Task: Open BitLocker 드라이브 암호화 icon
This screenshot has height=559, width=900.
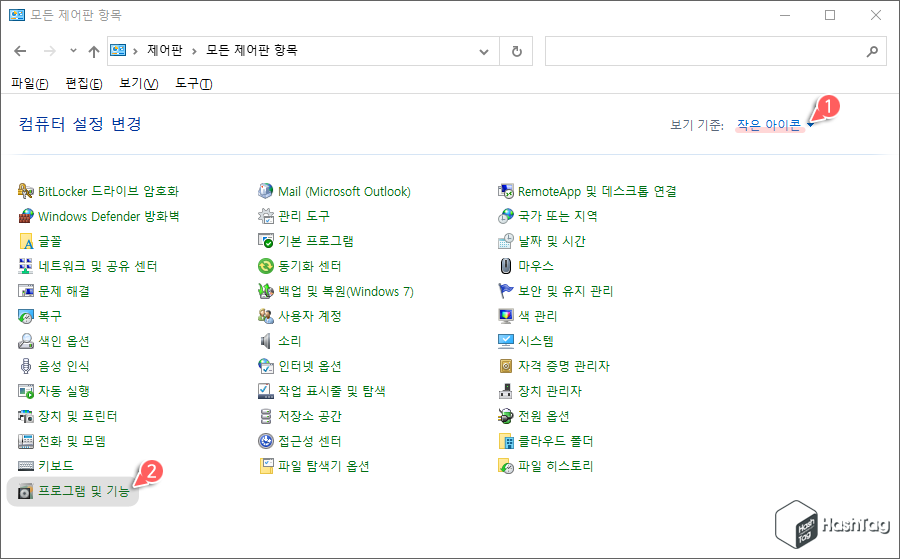Action: click(x=26, y=191)
